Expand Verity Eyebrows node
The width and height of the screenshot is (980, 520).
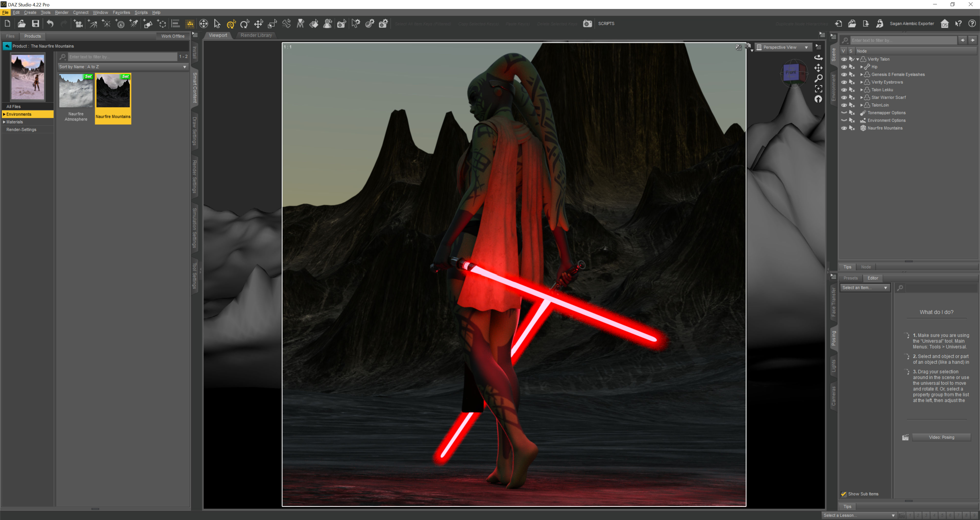pyautogui.click(x=861, y=82)
